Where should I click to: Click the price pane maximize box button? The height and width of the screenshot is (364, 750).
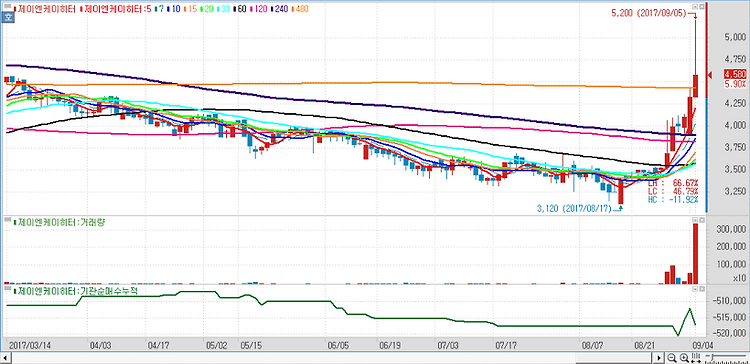tap(702, 7)
